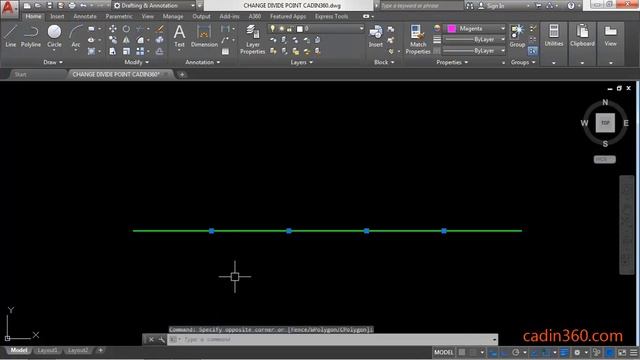
Task: Toggle lineweight display in status bar
Action: [564, 352]
